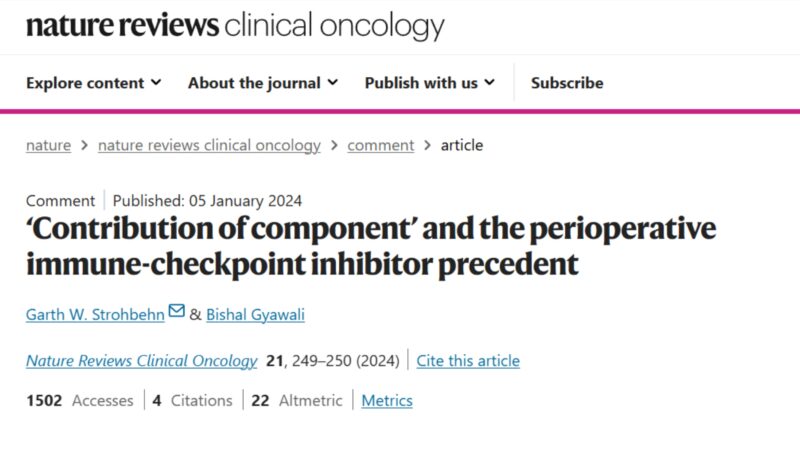Open the Metrics link
The width and height of the screenshot is (800, 450).
[387, 400]
